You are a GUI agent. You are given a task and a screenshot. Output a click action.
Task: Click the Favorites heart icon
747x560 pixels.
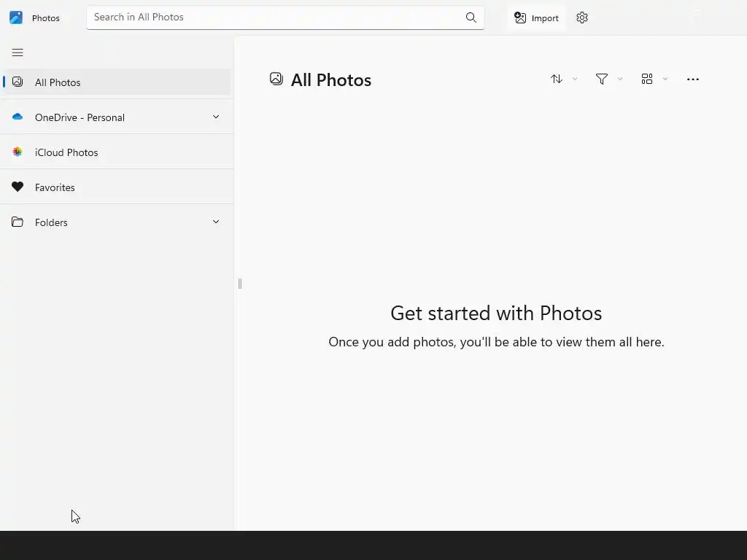18,187
